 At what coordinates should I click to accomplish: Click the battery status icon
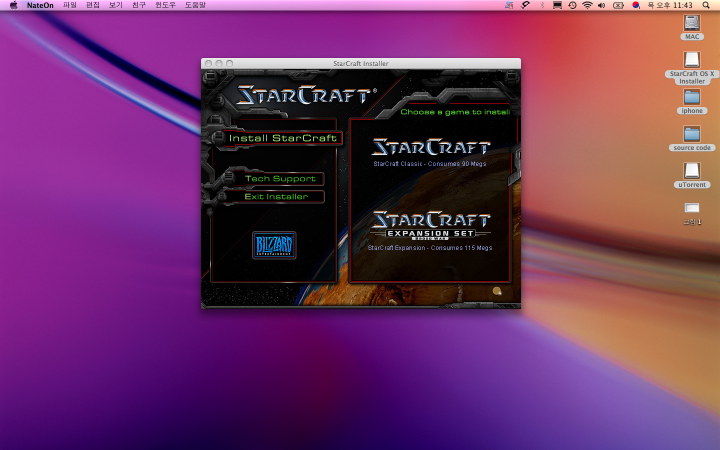(619, 5)
